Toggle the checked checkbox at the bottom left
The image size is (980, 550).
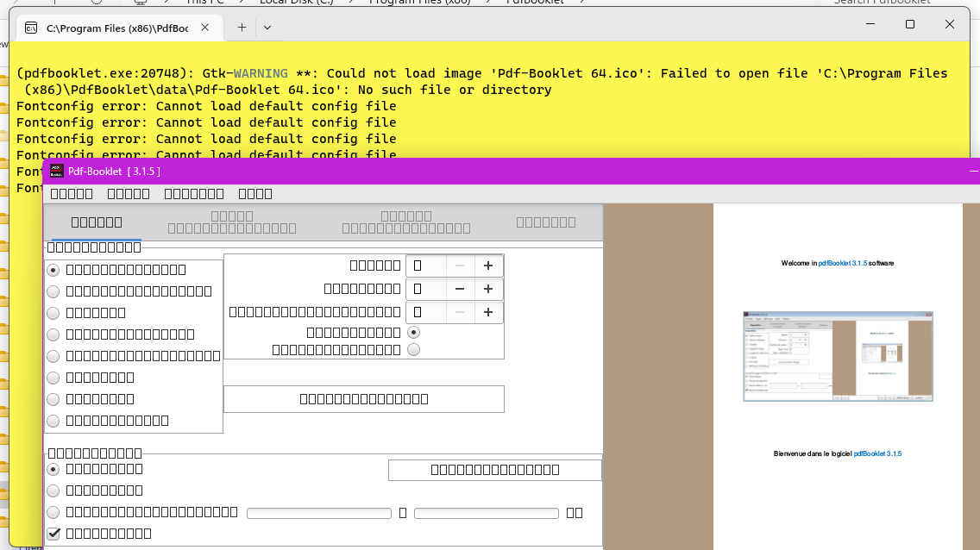pos(54,533)
